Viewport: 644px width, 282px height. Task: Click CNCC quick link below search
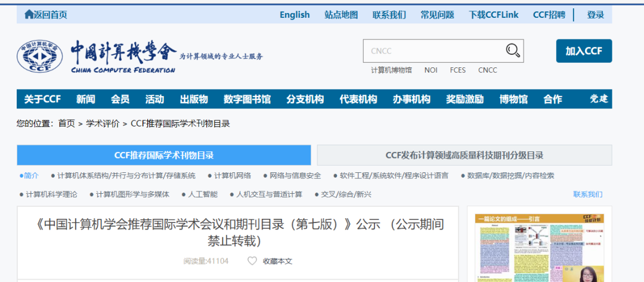click(488, 70)
